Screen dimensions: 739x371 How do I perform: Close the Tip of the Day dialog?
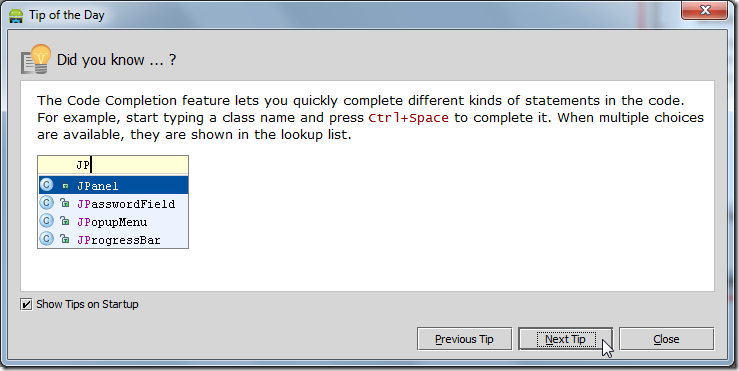coord(666,339)
